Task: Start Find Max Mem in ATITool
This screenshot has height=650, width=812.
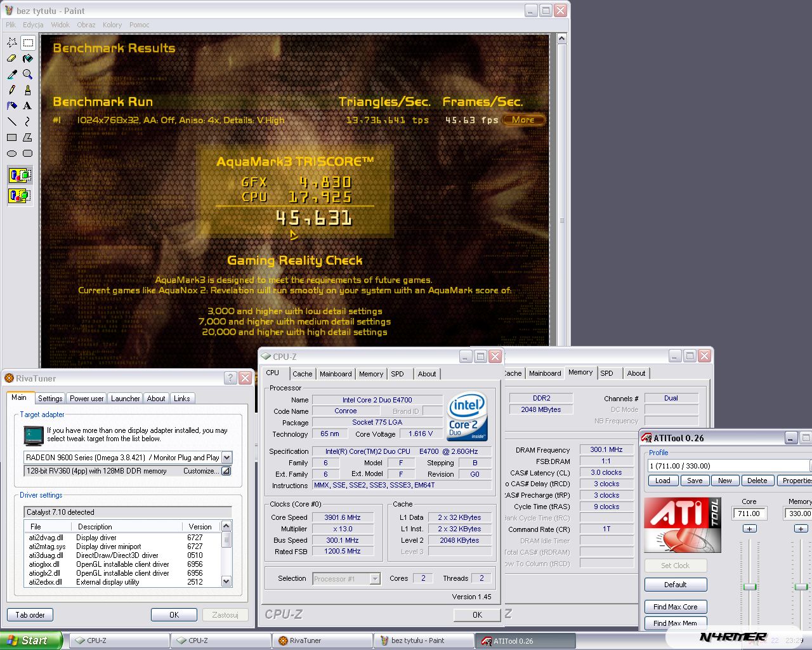Action: point(676,623)
